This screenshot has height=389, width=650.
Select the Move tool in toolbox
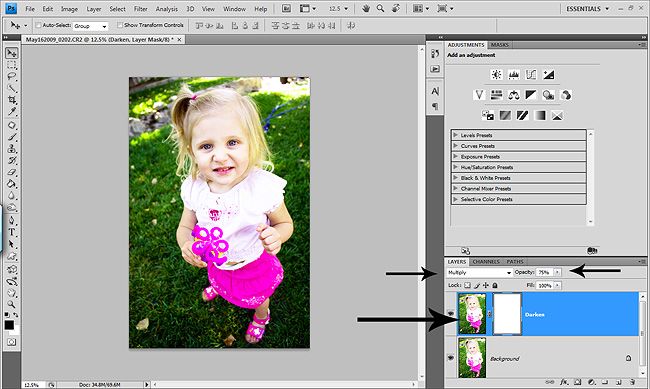12,53
